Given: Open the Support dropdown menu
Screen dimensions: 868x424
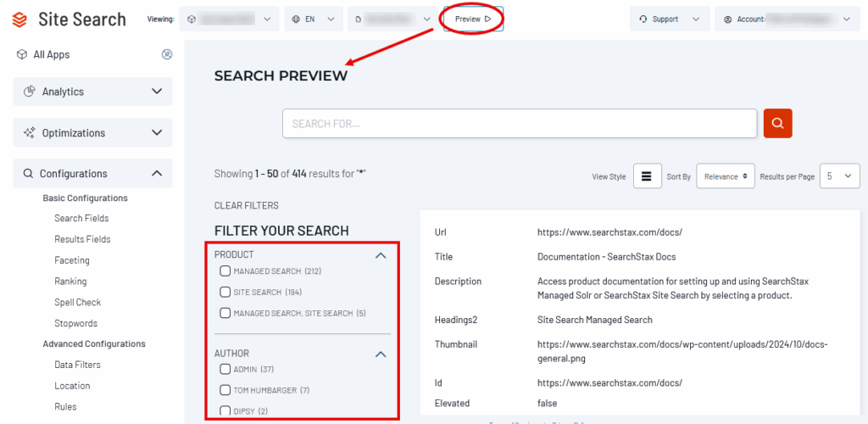Looking at the screenshot, I should 670,20.
